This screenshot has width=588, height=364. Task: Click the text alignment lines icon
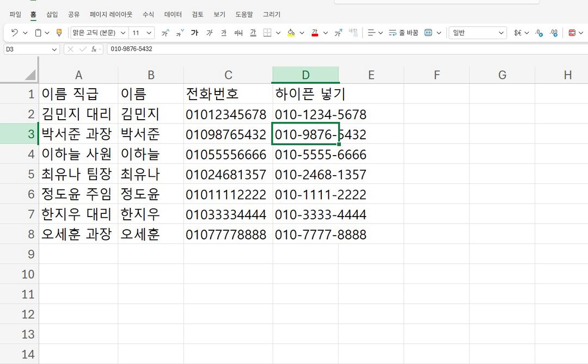tap(371, 33)
